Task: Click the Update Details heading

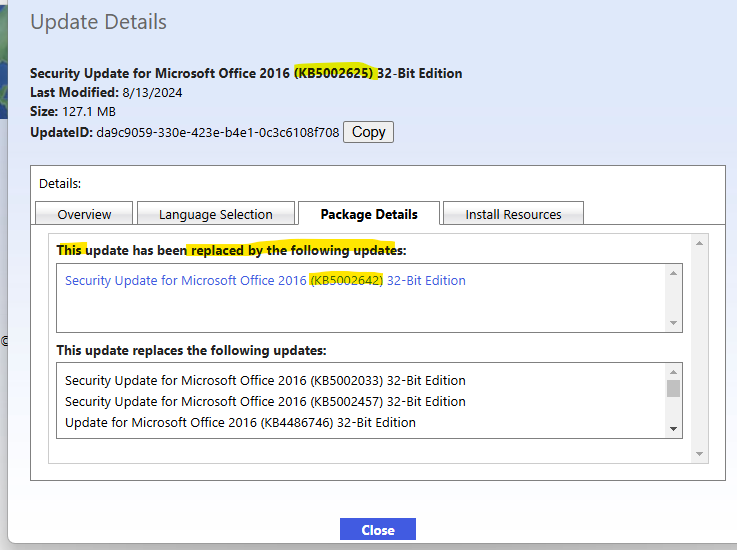Action: tap(98, 22)
